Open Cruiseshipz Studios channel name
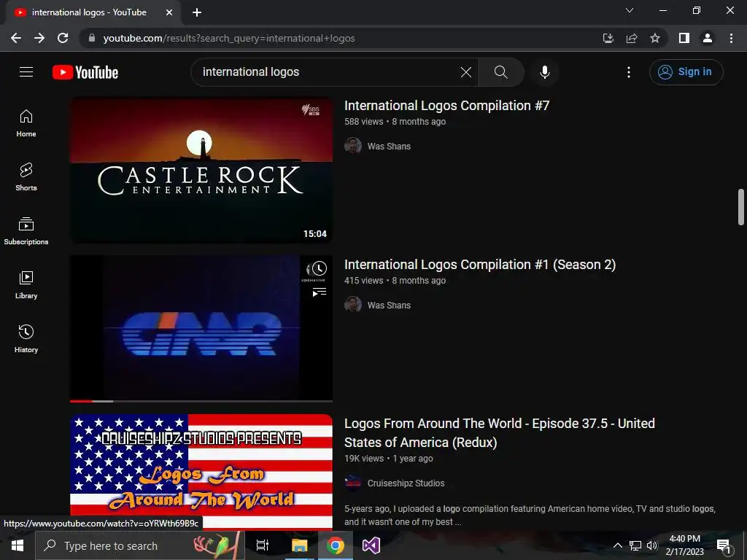The image size is (747, 560). (x=406, y=483)
